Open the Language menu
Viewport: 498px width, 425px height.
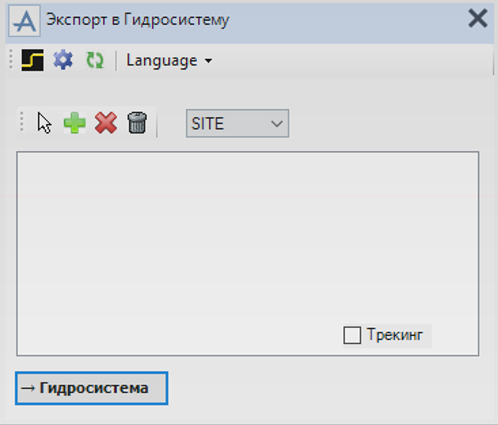point(169,61)
